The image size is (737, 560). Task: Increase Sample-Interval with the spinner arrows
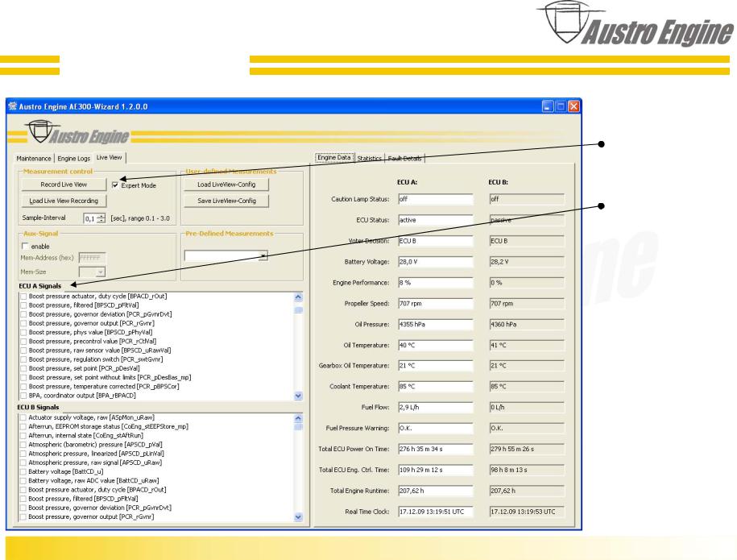[101, 216]
